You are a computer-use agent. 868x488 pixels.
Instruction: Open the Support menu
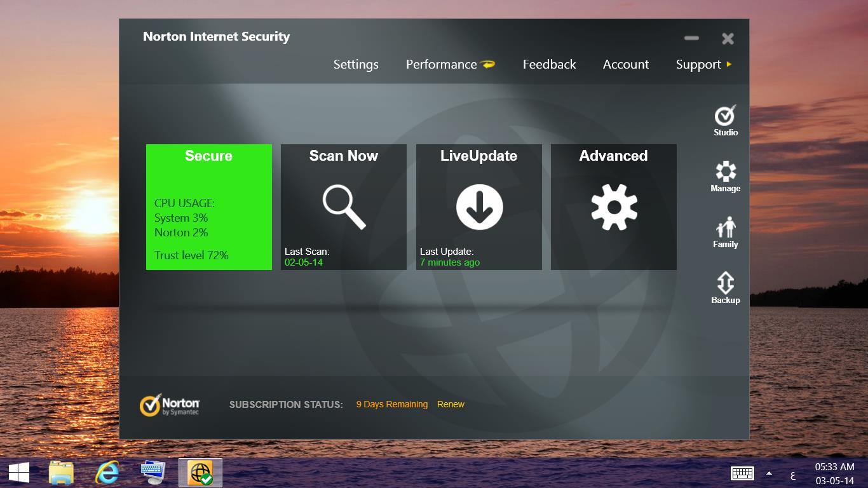[698, 65]
